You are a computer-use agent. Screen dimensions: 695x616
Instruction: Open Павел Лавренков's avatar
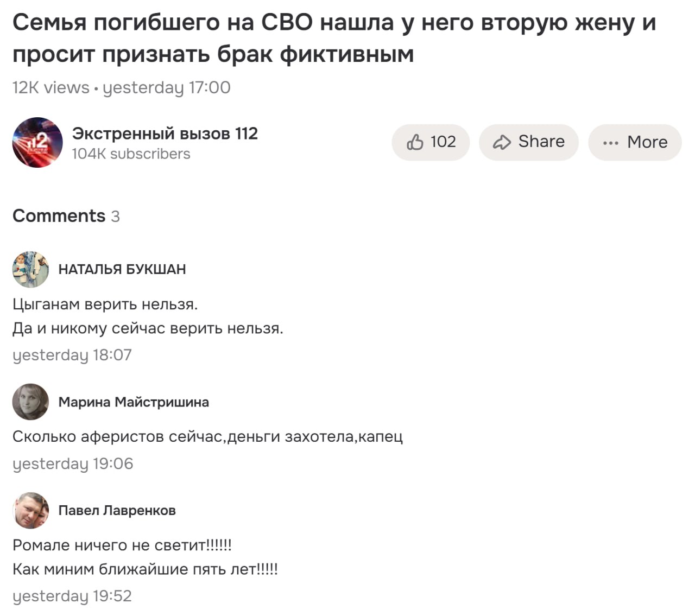point(30,510)
